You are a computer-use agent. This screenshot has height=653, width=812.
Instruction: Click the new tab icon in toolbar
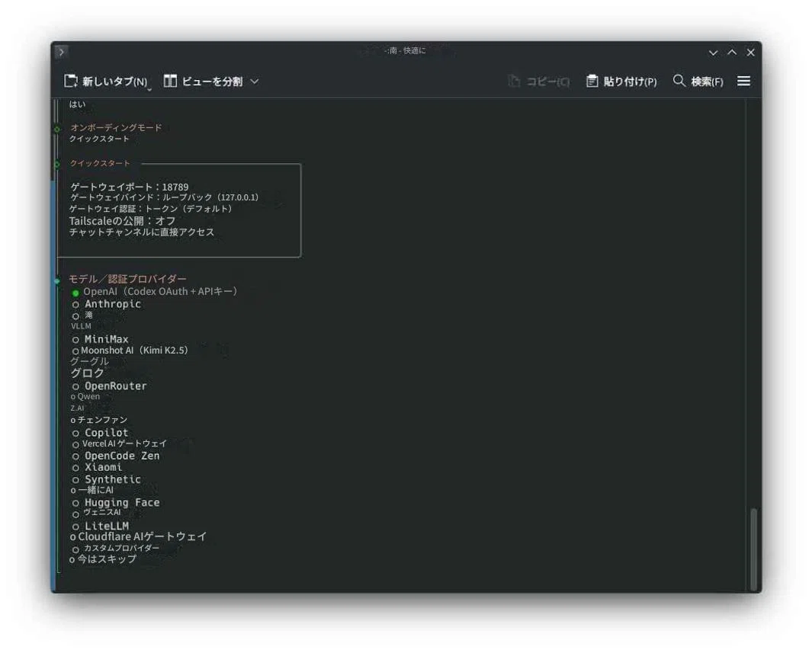70,81
